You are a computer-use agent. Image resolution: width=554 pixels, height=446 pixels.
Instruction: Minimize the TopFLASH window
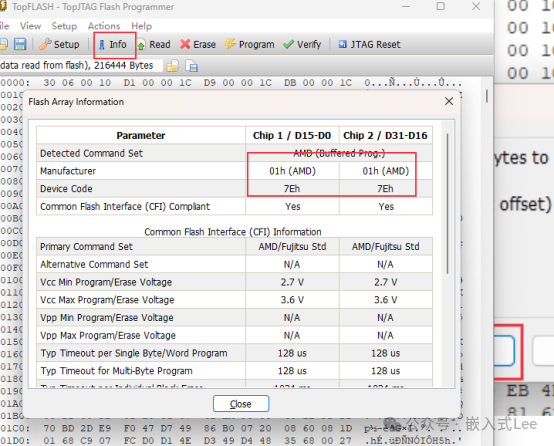coord(406,6)
